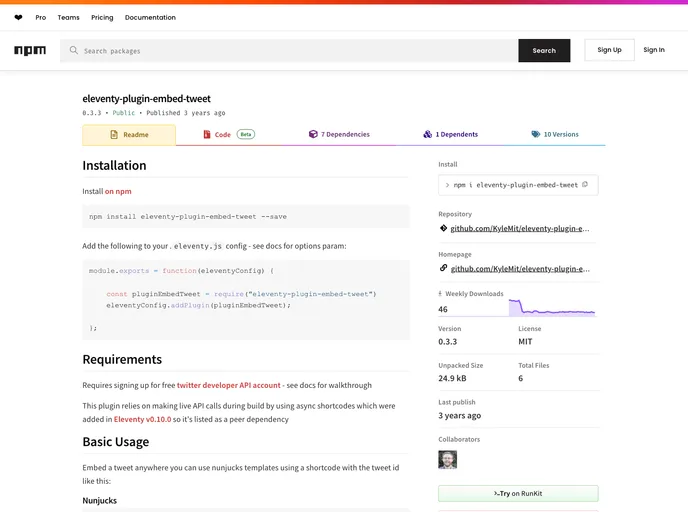Click the search magnifier icon
Screen dimensions: 688x512
[x=74, y=50]
